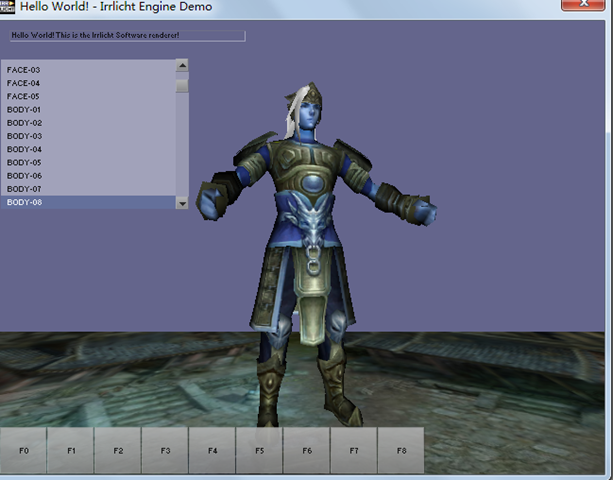Select FACE-03 in the list
Screen dimensions: 613x480
pyautogui.click(x=88, y=70)
